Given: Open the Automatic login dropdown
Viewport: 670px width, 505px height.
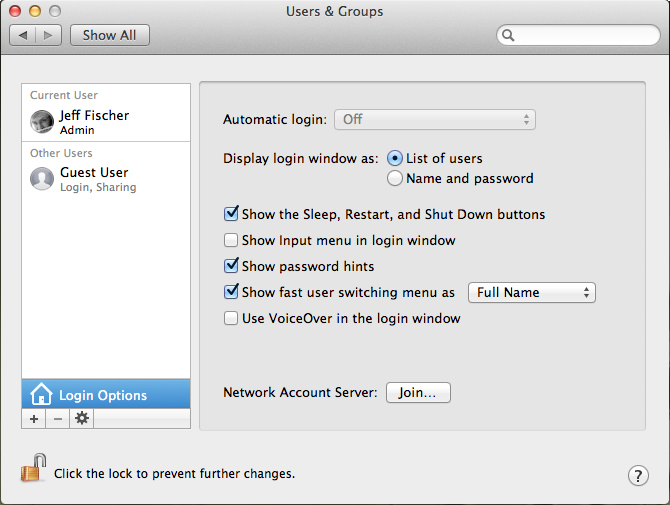Looking at the screenshot, I should (435, 120).
